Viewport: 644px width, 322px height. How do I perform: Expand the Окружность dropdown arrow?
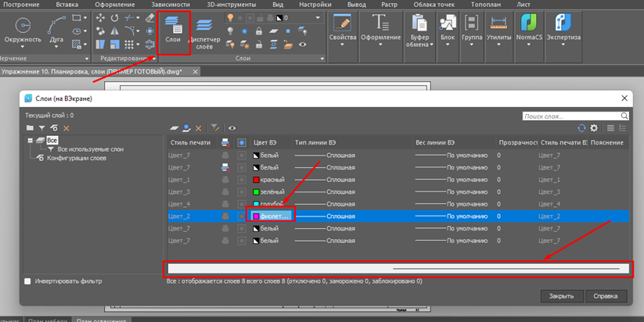click(x=24, y=47)
